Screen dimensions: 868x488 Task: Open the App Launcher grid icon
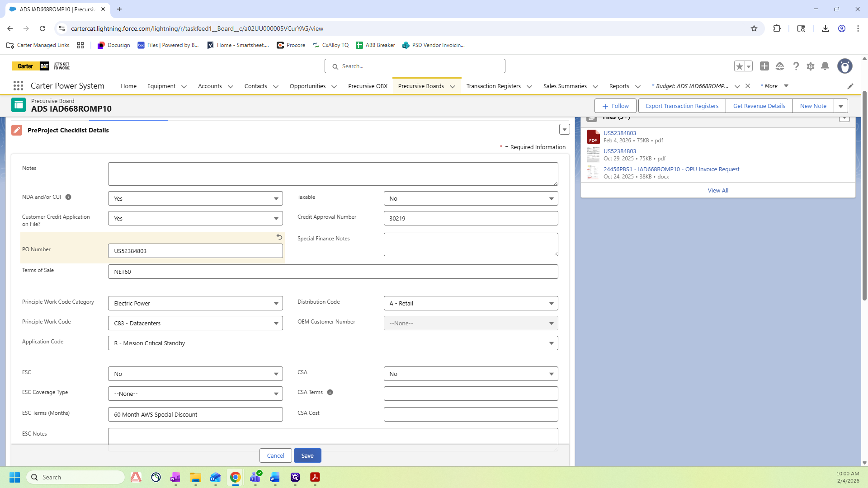click(x=18, y=86)
